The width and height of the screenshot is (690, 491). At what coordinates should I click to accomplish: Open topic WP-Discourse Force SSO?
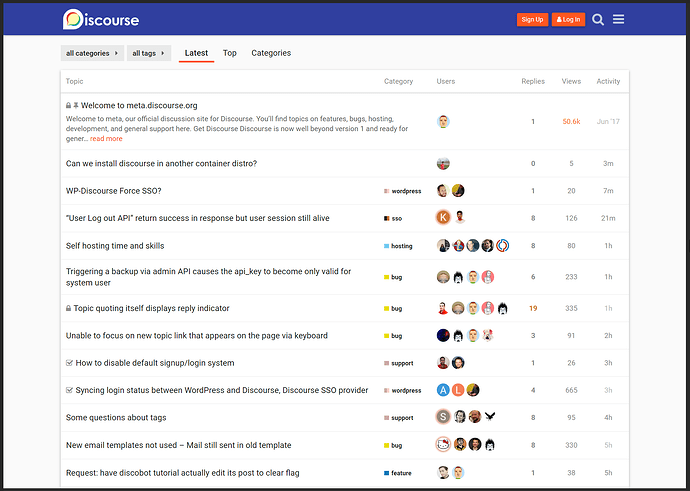(114, 191)
